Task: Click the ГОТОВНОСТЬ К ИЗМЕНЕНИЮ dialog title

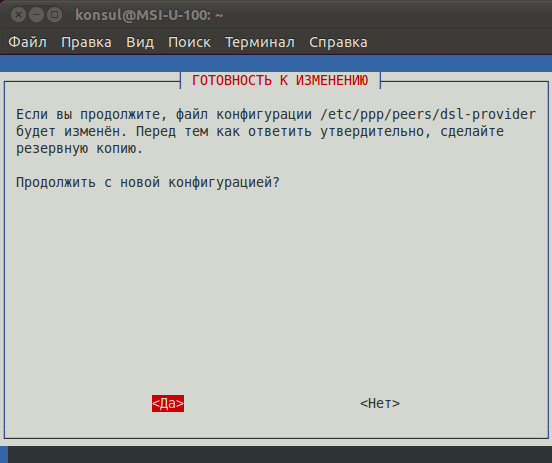Action: (x=280, y=80)
